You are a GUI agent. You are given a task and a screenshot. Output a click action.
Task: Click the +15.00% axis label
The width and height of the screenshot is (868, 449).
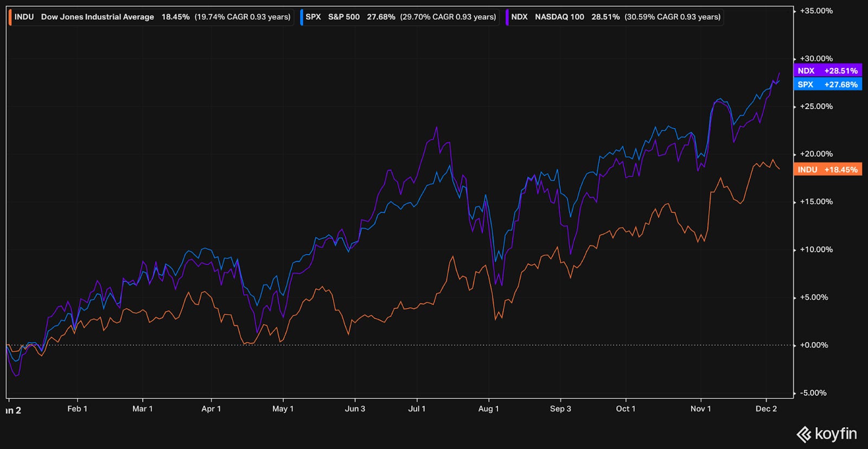pyautogui.click(x=816, y=201)
